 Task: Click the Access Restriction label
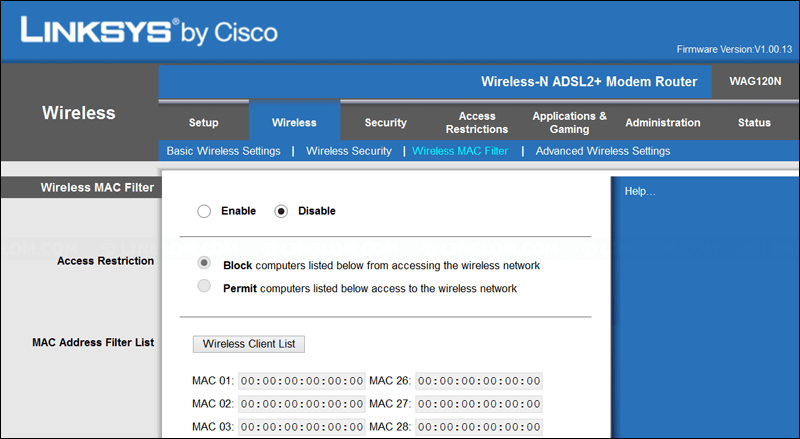pyautogui.click(x=105, y=261)
